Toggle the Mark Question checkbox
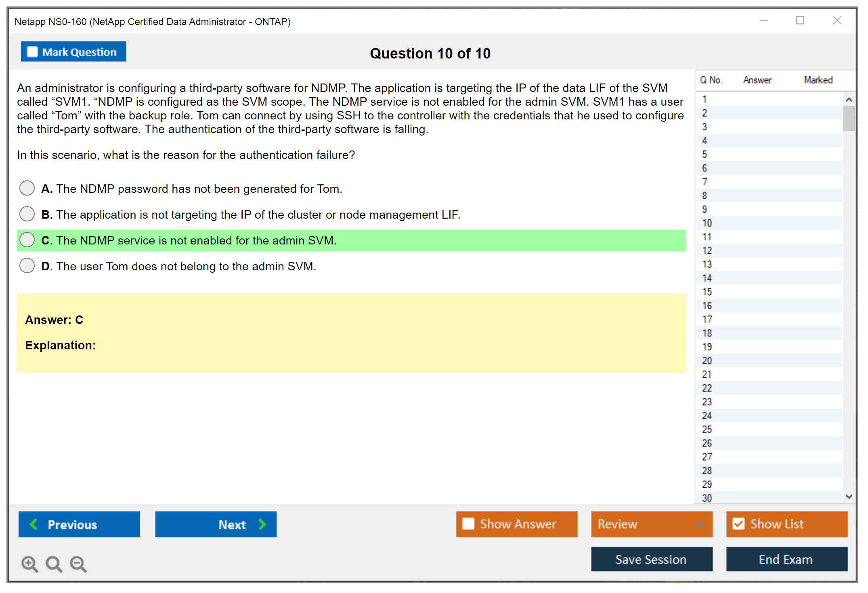Screen dimensions: 868x593 (x=33, y=52)
